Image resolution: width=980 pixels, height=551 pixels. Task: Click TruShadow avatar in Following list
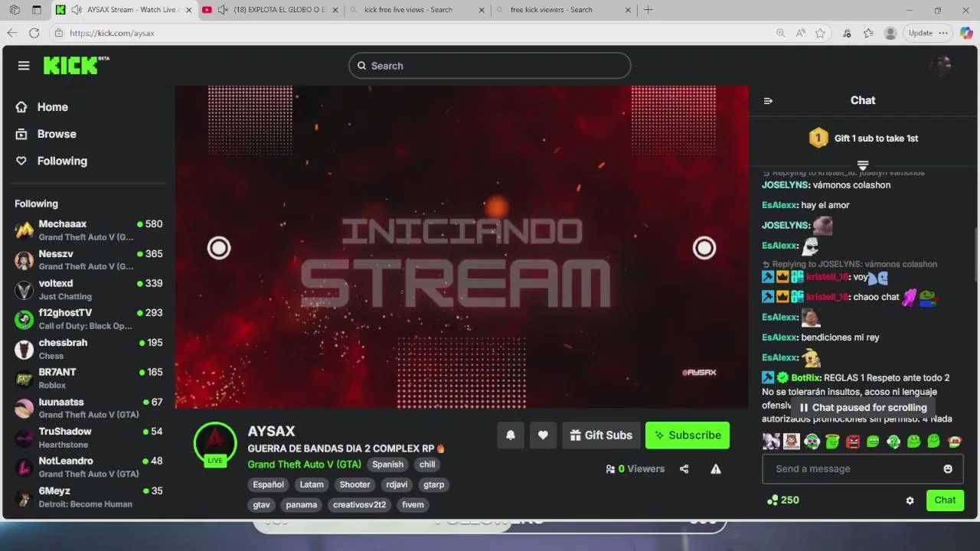click(24, 438)
